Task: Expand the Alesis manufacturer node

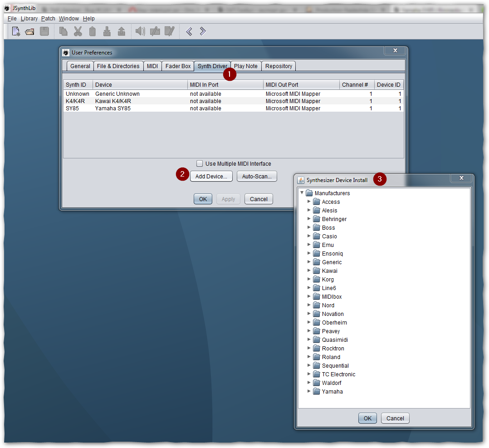Action: pyautogui.click(x=309, y=210)
